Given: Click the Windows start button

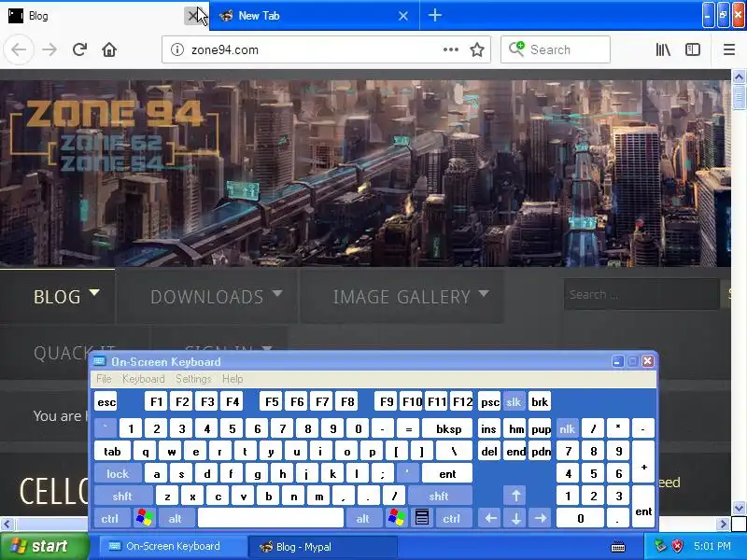Looking at the screenshot, I should [x=44, y=546].
